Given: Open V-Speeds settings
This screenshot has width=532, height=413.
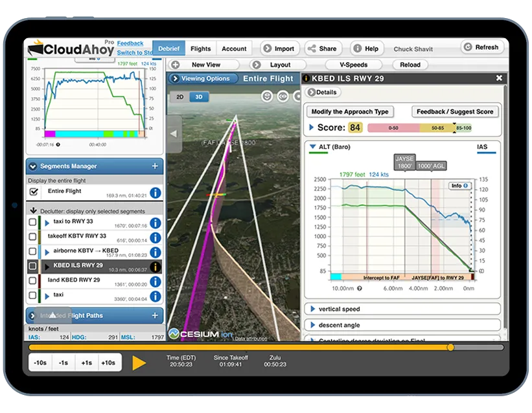Looking at the screenshot, I should [x=354, y=65].
